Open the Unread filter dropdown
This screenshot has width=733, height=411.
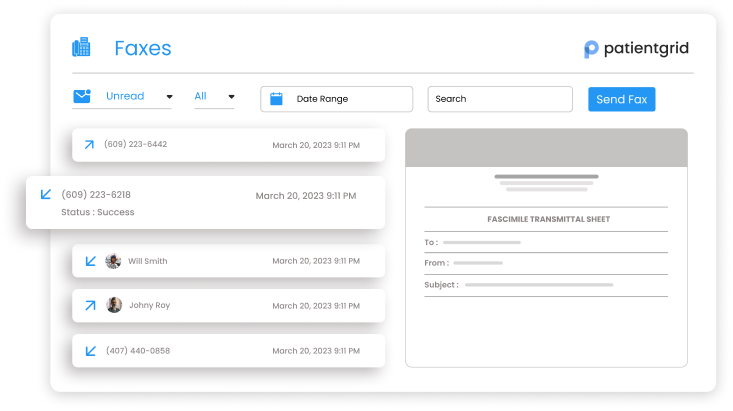[x=122, y=97]
